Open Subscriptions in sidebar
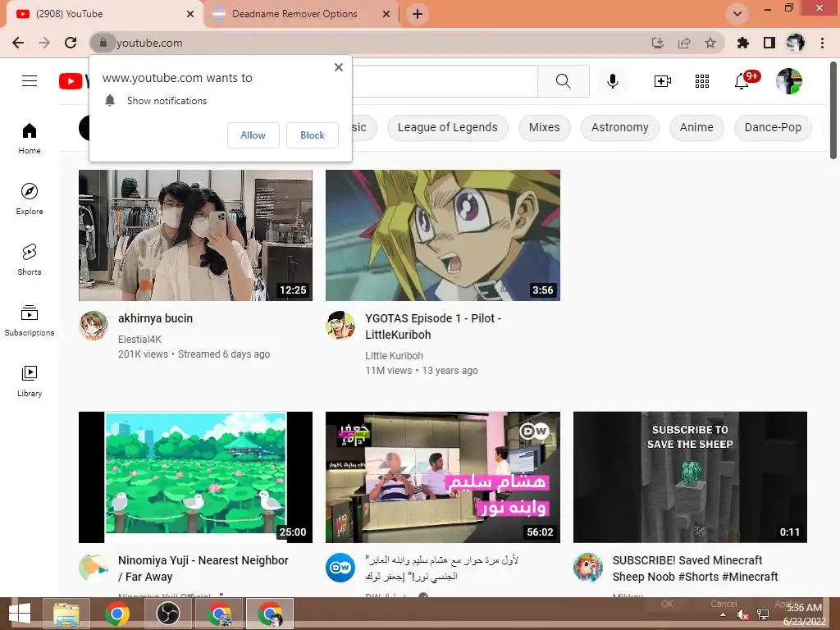 tap(30, 321)
